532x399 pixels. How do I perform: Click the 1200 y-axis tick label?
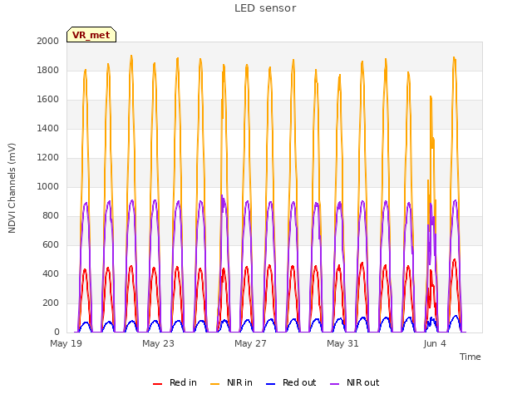coord(48,157)
